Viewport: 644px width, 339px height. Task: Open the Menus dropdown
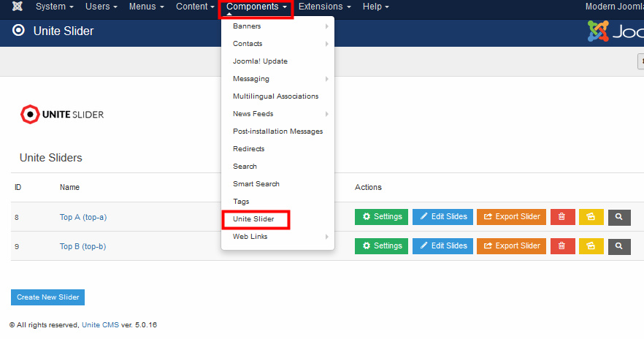[x=146, y=7]
